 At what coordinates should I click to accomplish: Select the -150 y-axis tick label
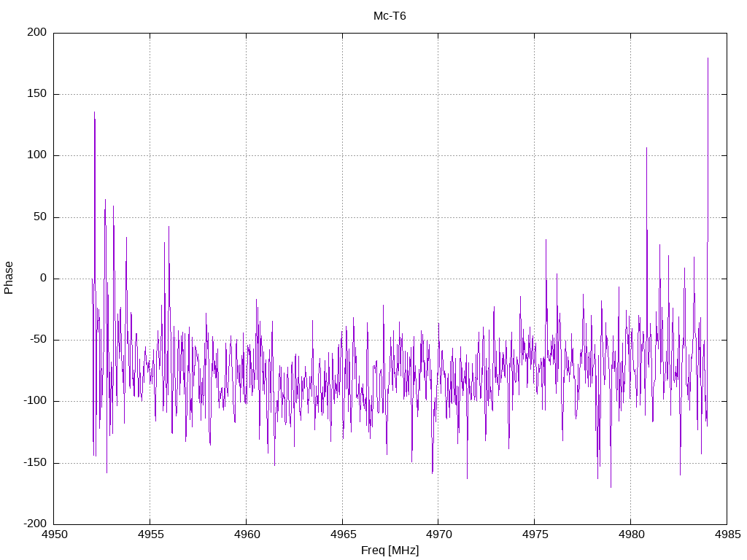click(35, 463)
